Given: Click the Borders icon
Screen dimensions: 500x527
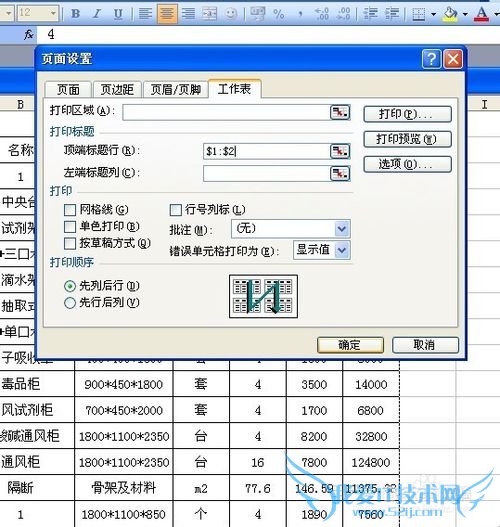Looking at the screenshot, I should point(419,14).
